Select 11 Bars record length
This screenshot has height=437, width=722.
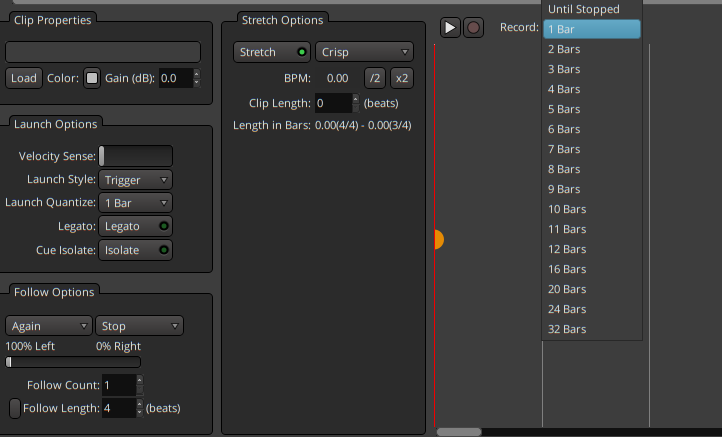592,229
